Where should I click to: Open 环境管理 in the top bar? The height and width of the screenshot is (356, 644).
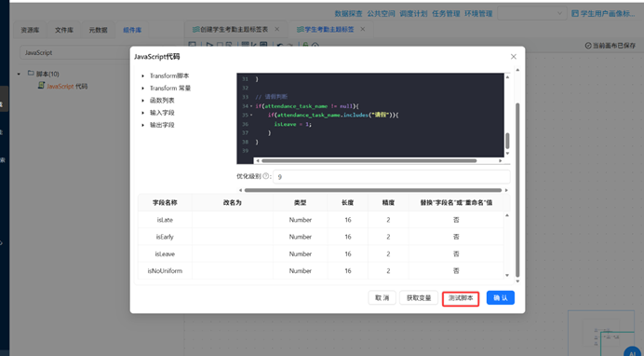click(478, 14)
